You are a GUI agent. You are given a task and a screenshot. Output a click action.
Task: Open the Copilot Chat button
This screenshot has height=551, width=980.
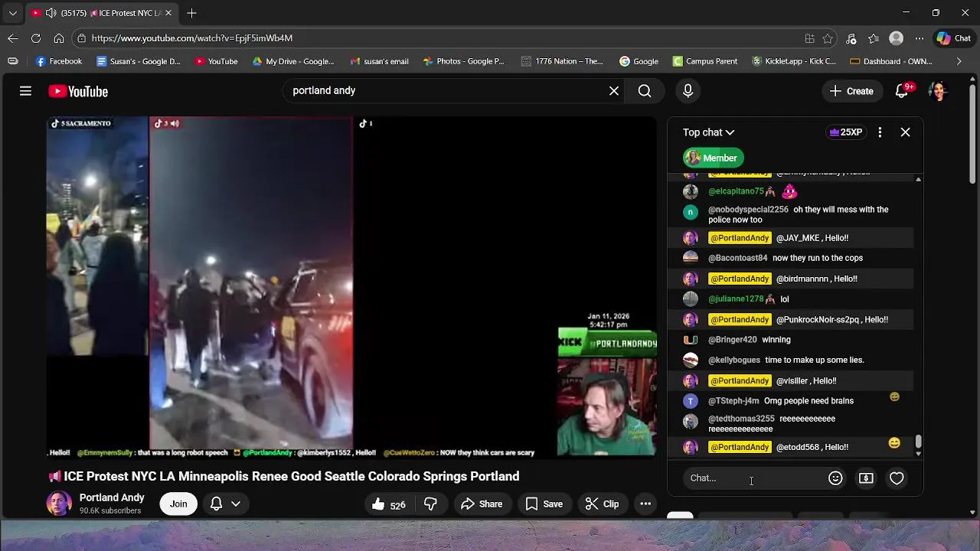[954, 38]
